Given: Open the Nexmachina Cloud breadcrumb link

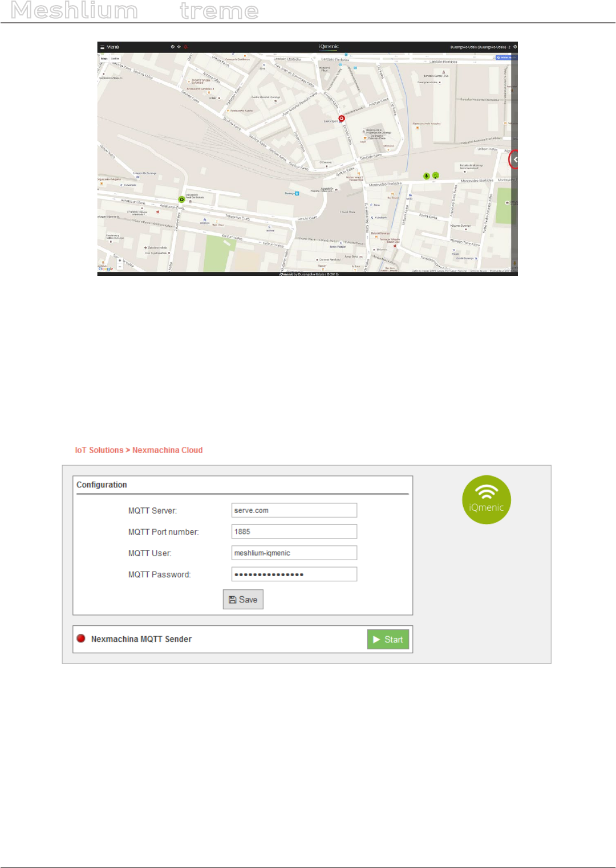Looking at the screenshot, I should pos(168,450).
